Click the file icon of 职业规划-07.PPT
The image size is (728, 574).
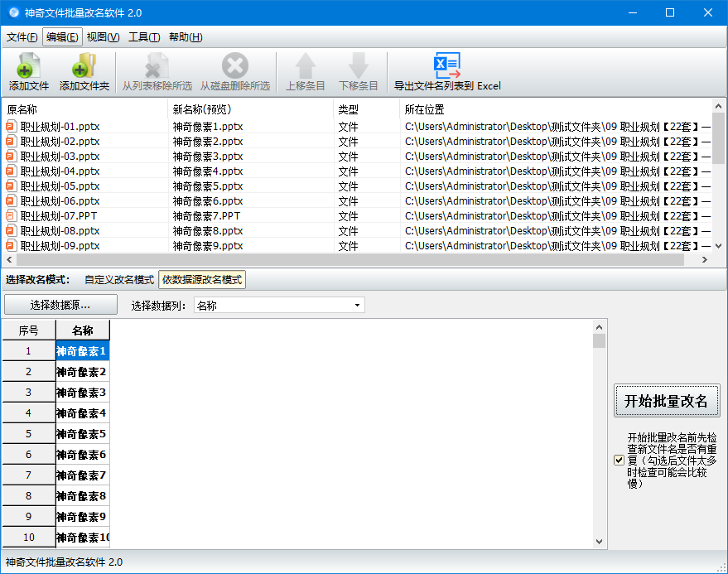[11, 215]
